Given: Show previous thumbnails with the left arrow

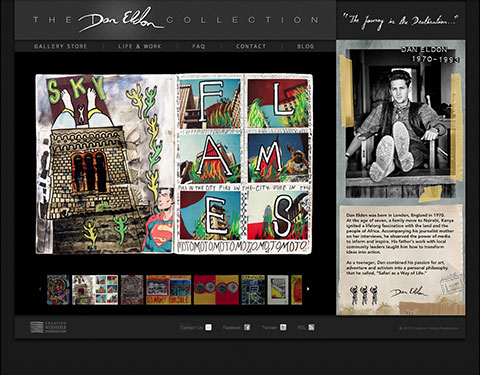Looking at the screenshot, I should click(x=40, y=289).
